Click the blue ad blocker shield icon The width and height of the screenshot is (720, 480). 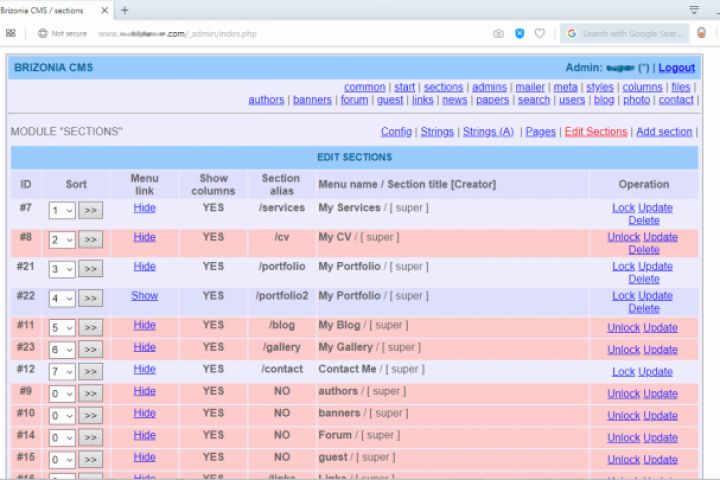[519, 33]
